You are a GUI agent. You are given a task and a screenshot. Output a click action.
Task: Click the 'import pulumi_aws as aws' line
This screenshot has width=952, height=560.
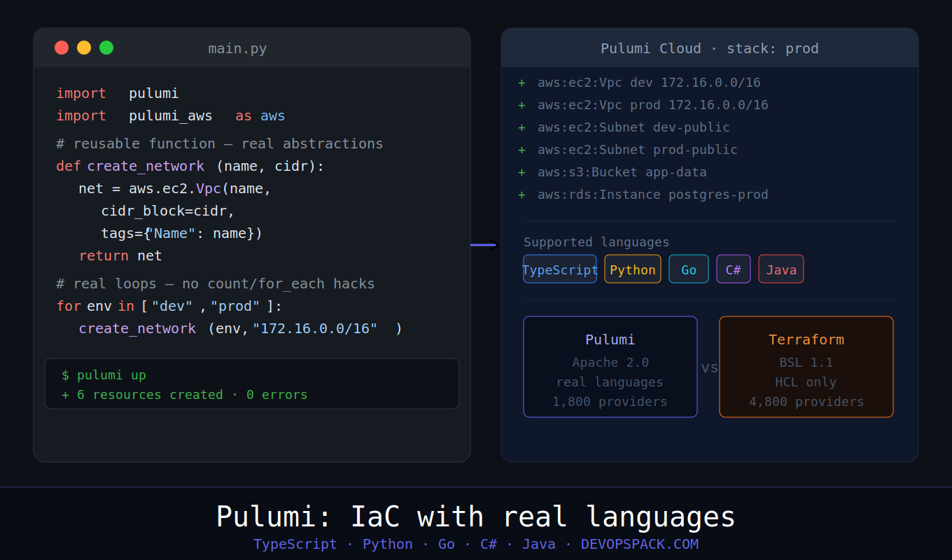tap(171, 115)
